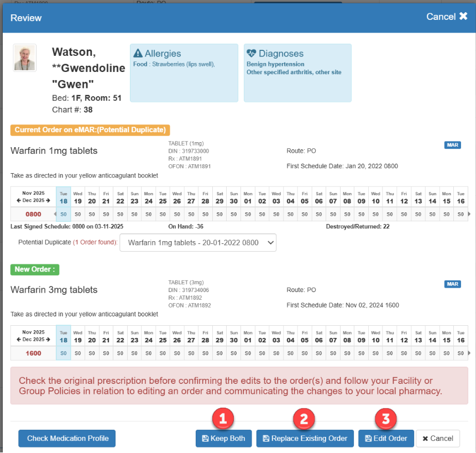The width and height of the screenshot is (476, 453).
Task: Choose Replace Existing Order
Action: (305, 439)
